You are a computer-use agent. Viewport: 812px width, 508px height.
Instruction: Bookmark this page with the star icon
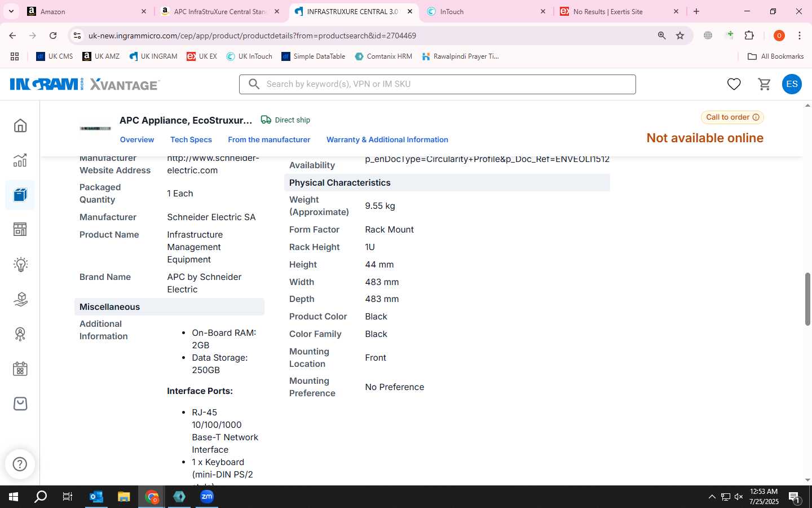[680, 36]
